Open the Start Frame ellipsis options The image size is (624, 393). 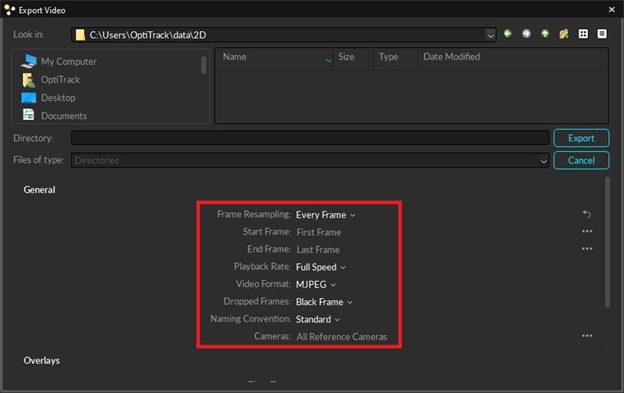coord(587,231)
